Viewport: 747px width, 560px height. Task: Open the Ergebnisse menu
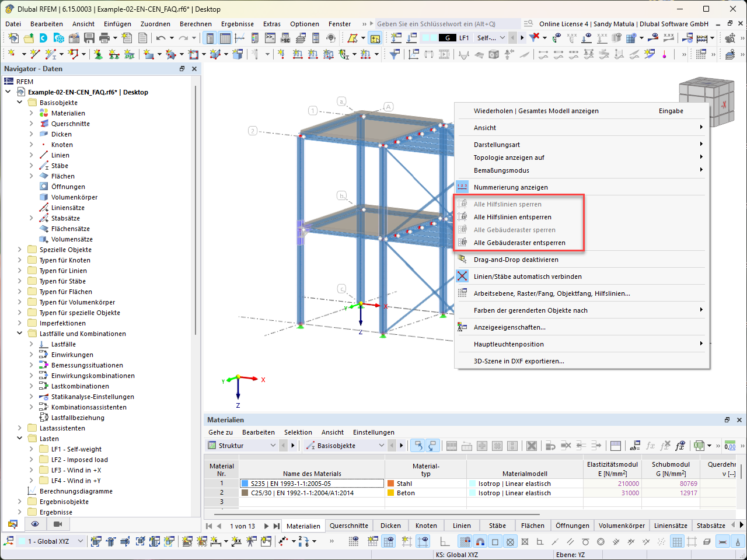238,24
